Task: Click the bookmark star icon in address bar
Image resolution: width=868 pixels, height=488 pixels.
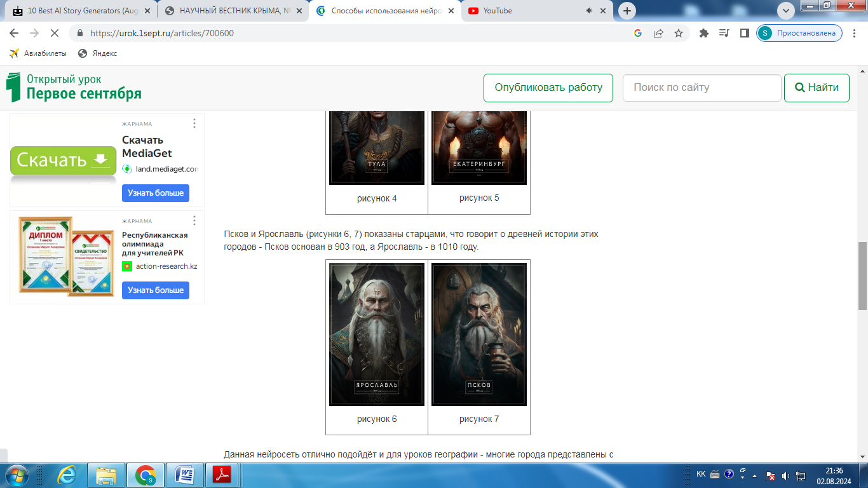Action: (679, 33)
